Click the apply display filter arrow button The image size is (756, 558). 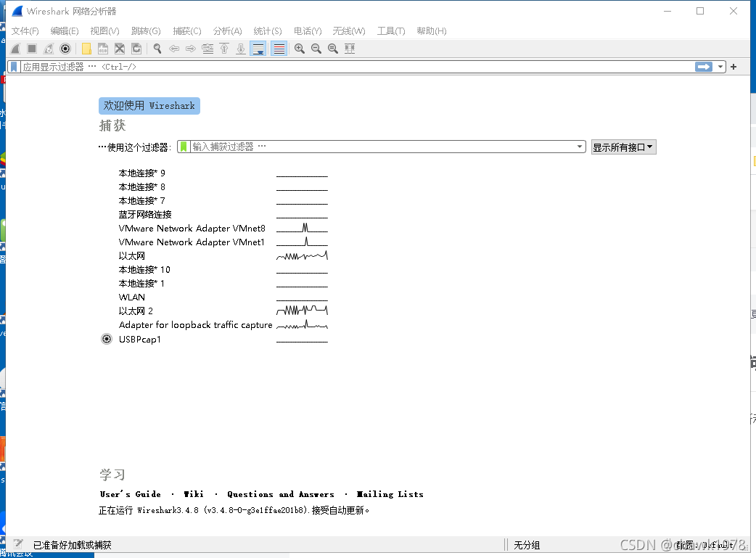pos(704,67)
